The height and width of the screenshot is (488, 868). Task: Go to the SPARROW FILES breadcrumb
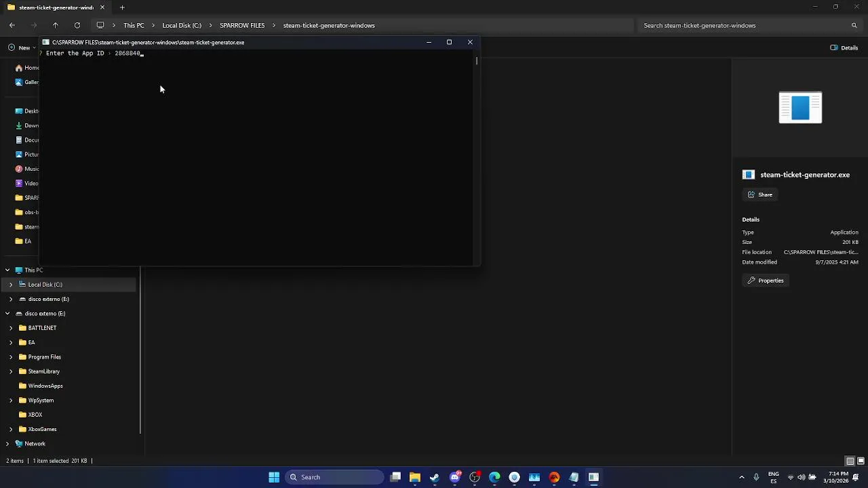click(242, 25)
